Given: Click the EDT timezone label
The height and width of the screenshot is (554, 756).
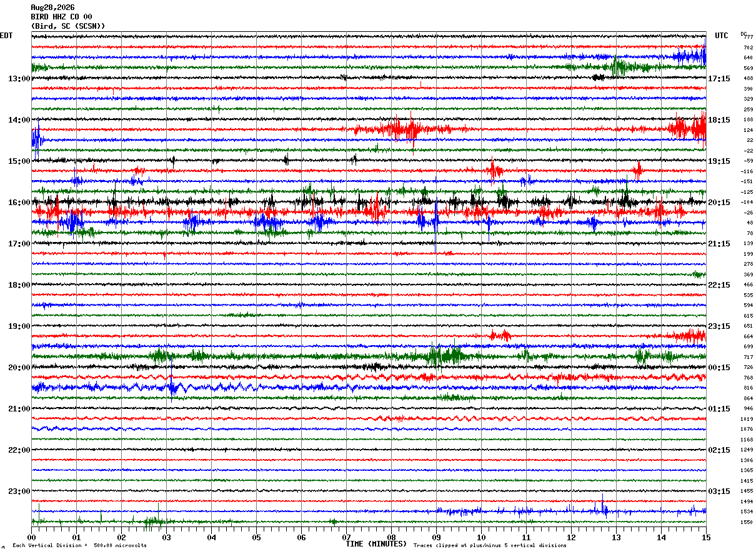Looking at the screenshot, I should click(x=6, y=36).
